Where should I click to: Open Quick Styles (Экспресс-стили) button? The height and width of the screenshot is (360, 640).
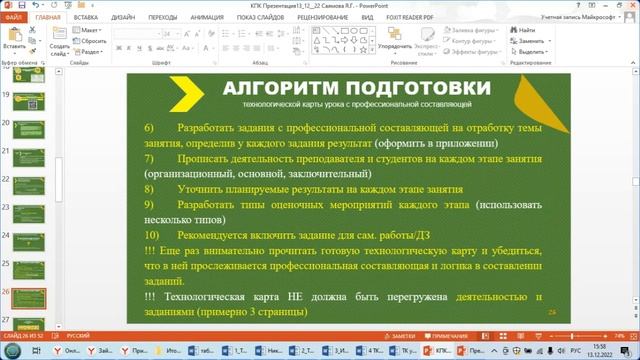tap(427, 41)
